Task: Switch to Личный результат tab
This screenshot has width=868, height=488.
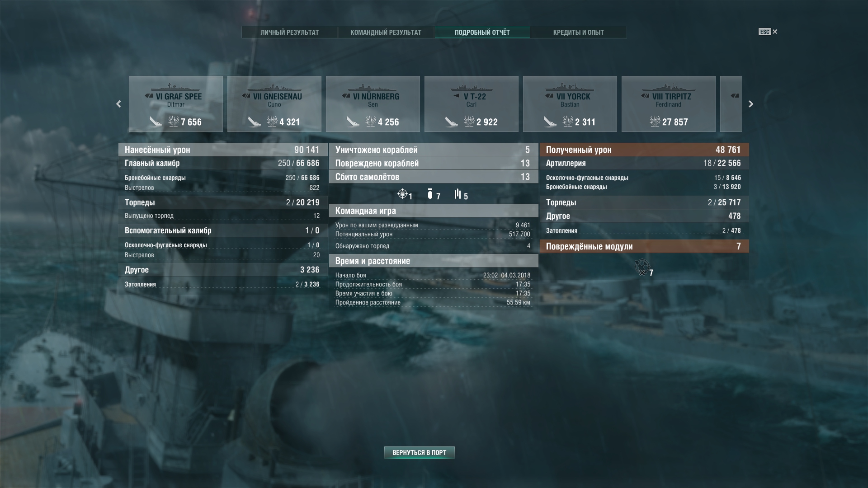Action: click(x=290, y=33)
